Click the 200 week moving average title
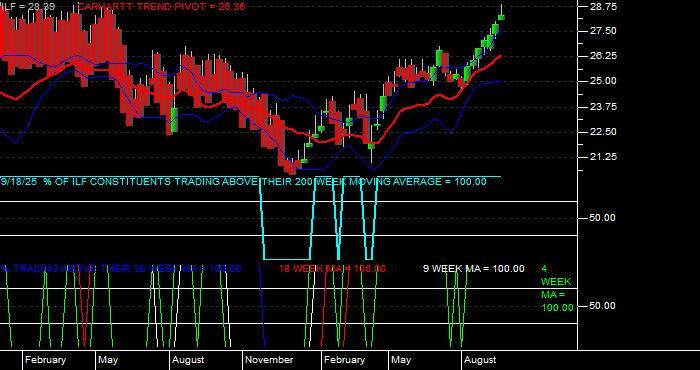The height and width of the screenshot is (370, 700). [x=243, y=182]
